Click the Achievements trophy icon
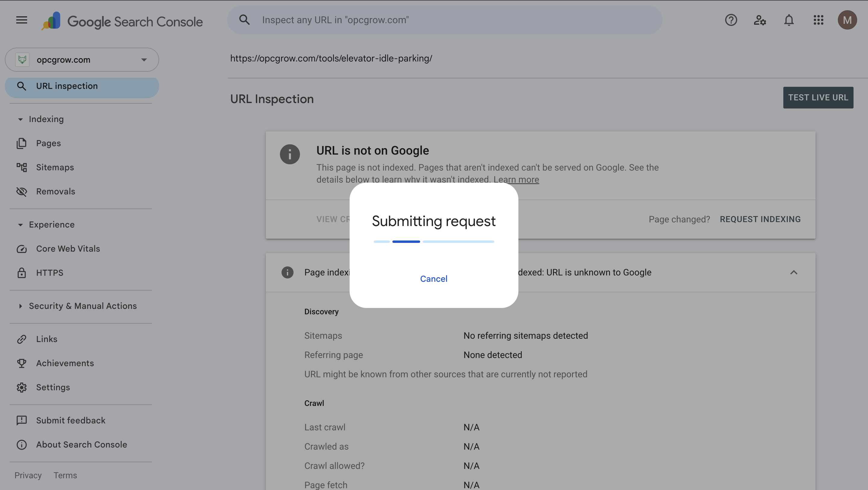Screen dimensions: 868x490 pos(22,363)
